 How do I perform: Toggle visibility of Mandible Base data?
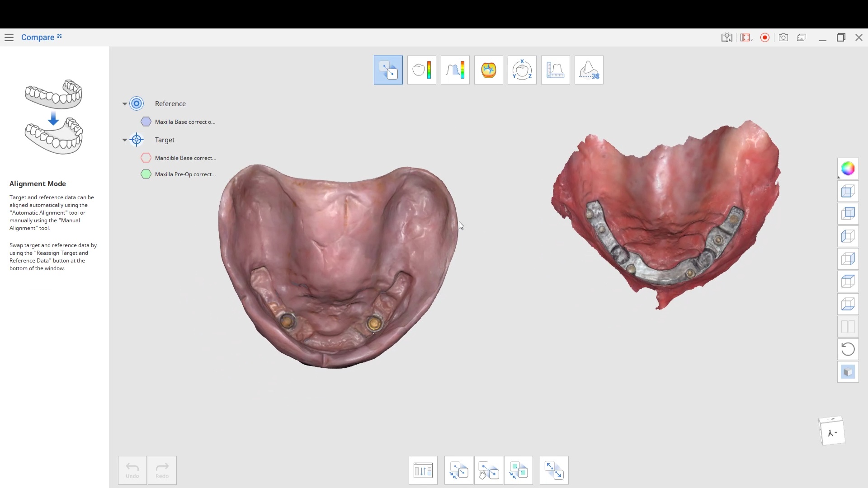pyautogui.click(x=146, y=158)
